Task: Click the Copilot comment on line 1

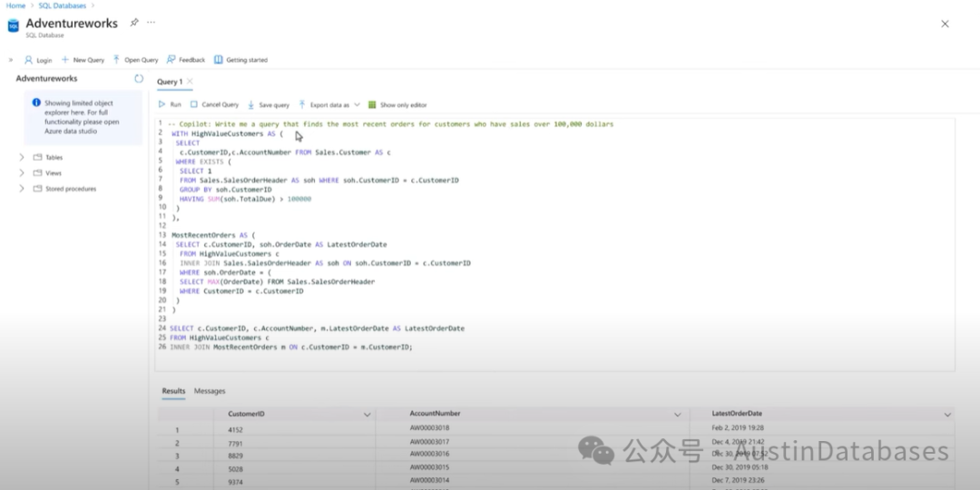Action: coord(390,124)
